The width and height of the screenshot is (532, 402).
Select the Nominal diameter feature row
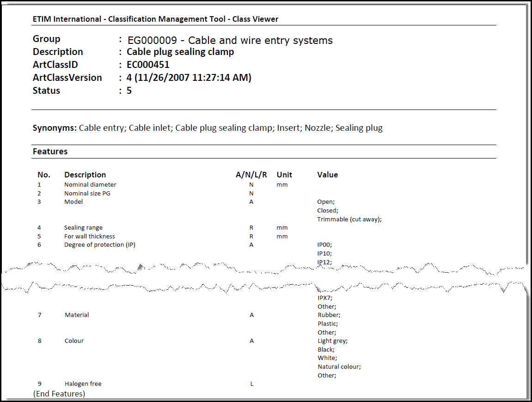tap(90, 185)
